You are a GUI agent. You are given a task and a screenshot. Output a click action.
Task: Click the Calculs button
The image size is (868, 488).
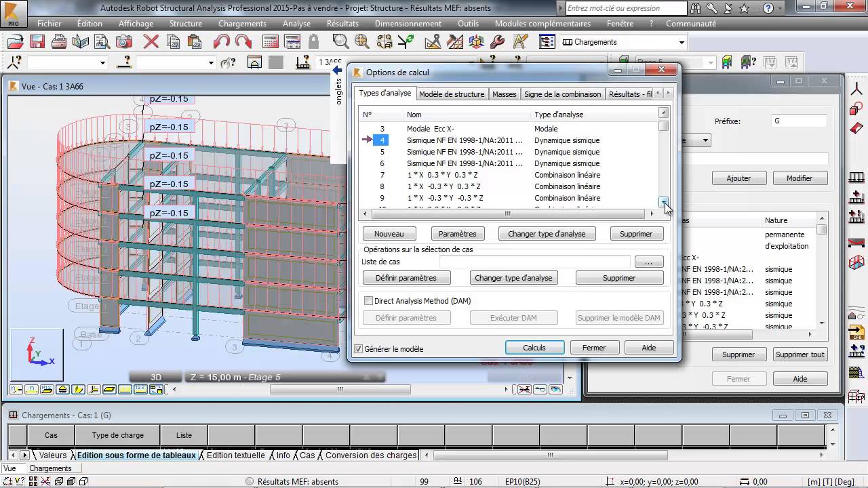(534, 348)
